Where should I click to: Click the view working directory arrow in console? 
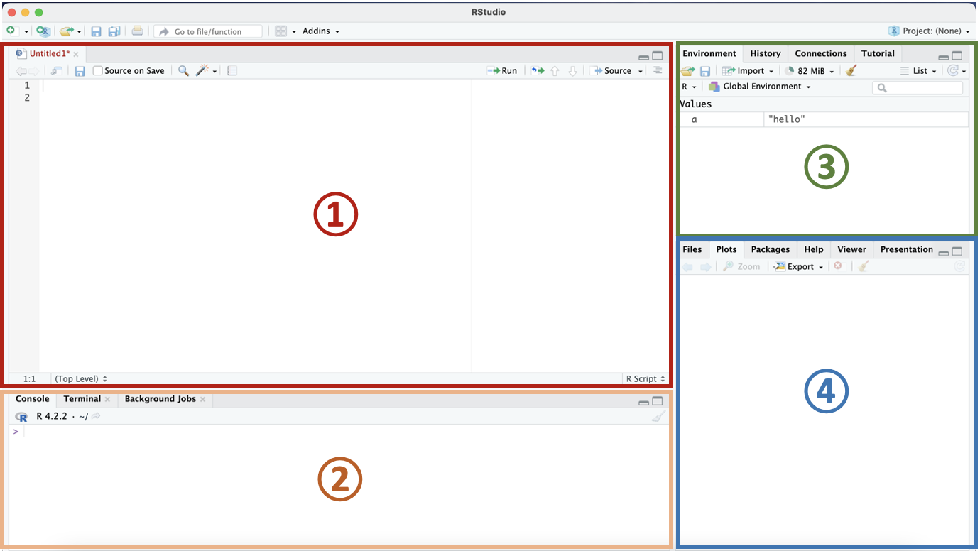click(96, 416)
